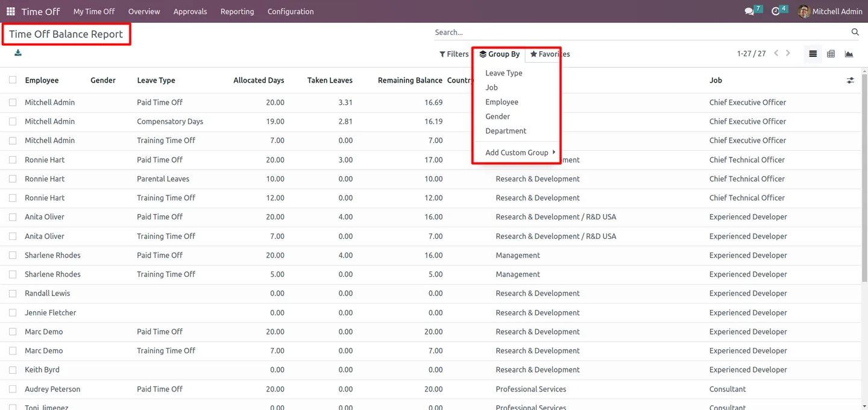Click the 1-27 / 27 pager counter
Screen dimensions: 868x410
751,54
